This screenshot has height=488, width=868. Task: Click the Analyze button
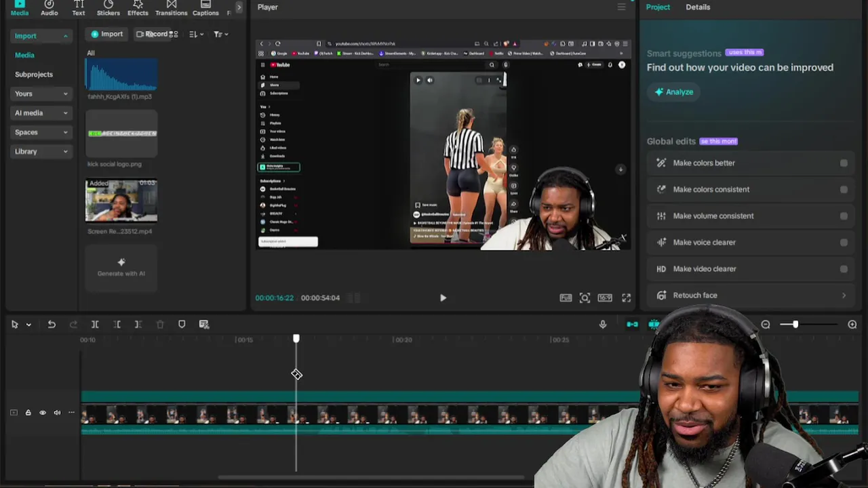pyautogui.click(x=673, y=92)
